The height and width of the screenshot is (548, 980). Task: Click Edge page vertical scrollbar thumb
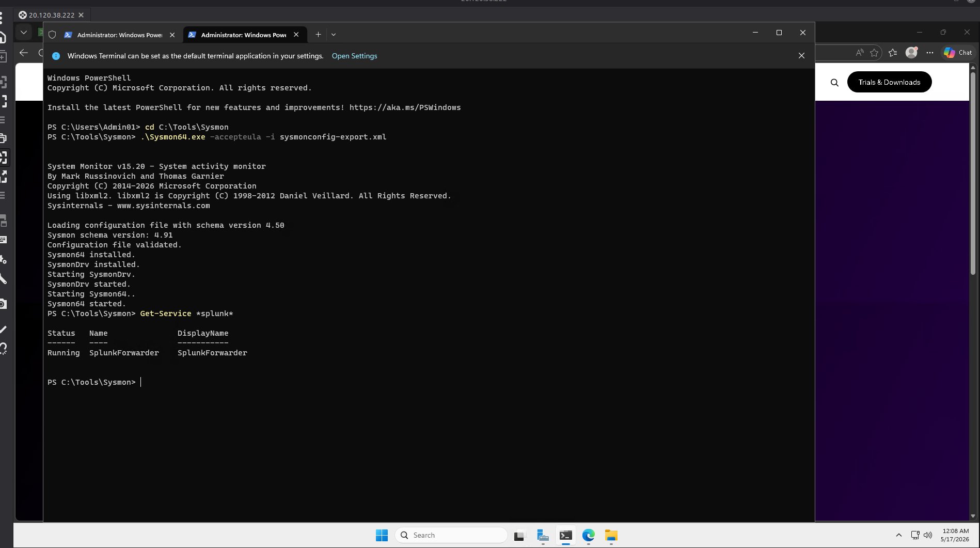pos(972,173)
